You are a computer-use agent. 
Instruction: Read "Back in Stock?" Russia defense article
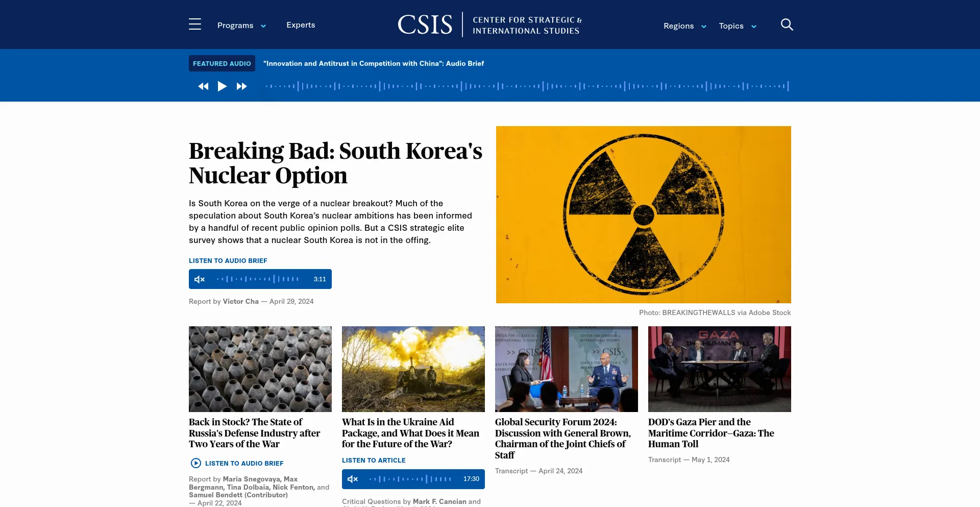pyautogui.click(x=254, y=433)
